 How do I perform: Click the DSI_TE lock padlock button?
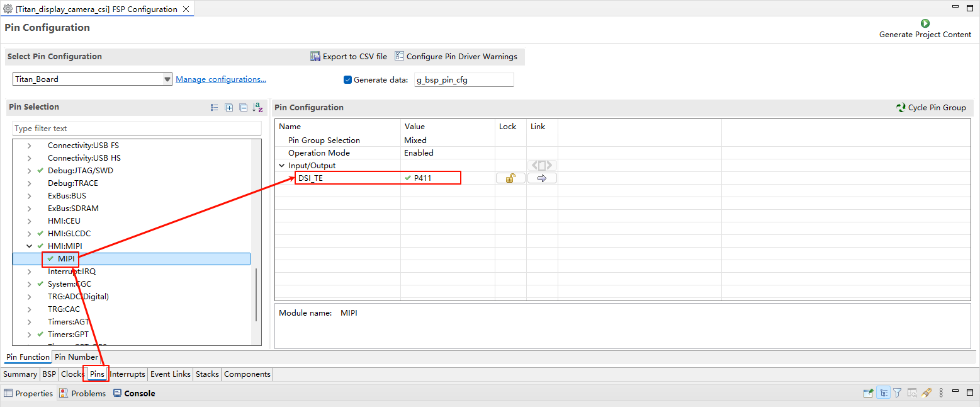[510, 178]
